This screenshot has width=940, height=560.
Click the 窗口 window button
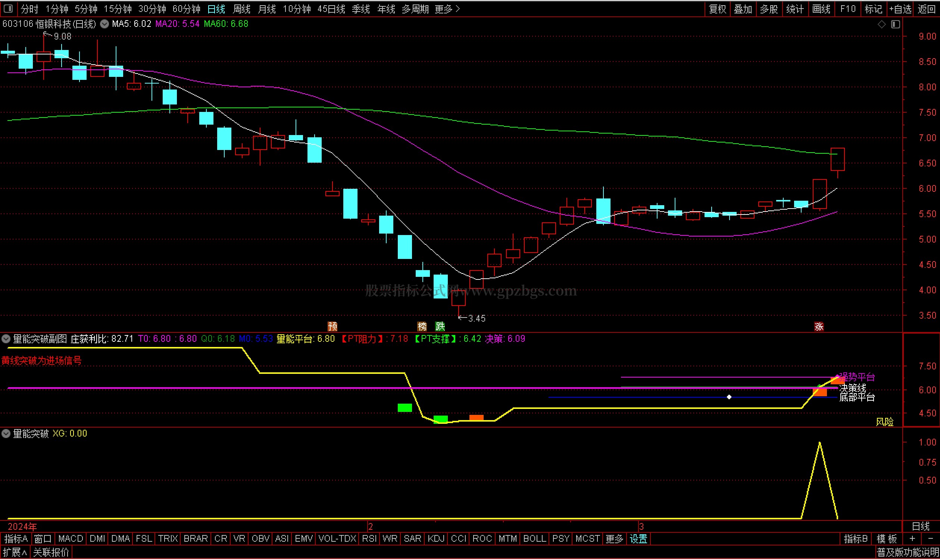pyautogui.click(x=43, y=539)
